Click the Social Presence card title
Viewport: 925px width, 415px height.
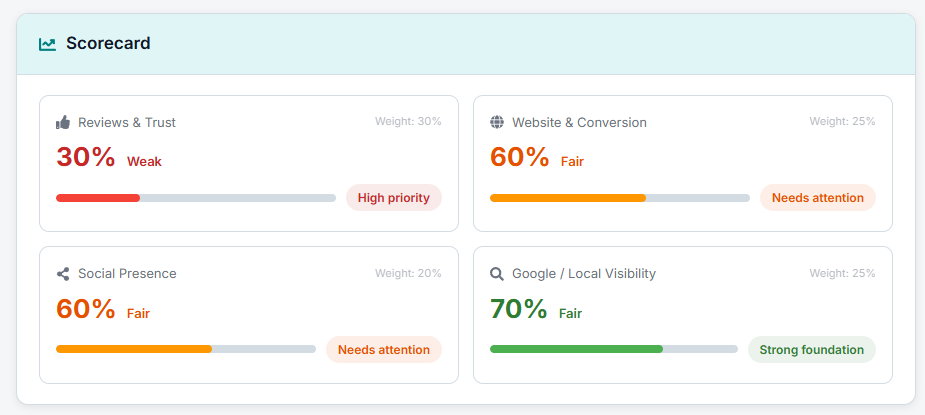pyautogui.click(x=127, y=274)
